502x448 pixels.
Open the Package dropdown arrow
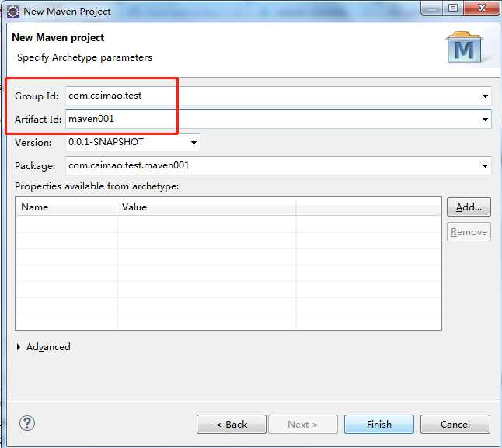point(485,165)
